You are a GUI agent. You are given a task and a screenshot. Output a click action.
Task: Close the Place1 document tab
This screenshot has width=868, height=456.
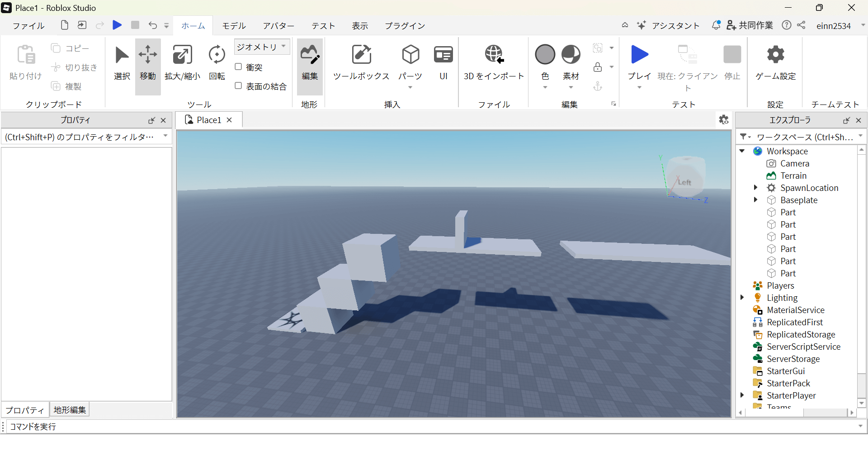pos(229,120)
